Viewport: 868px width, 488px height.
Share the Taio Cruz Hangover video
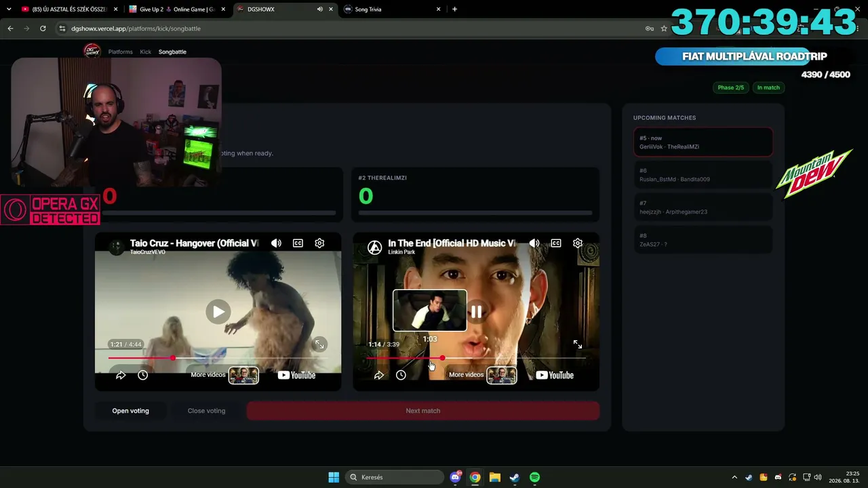[x=121, y=375]
